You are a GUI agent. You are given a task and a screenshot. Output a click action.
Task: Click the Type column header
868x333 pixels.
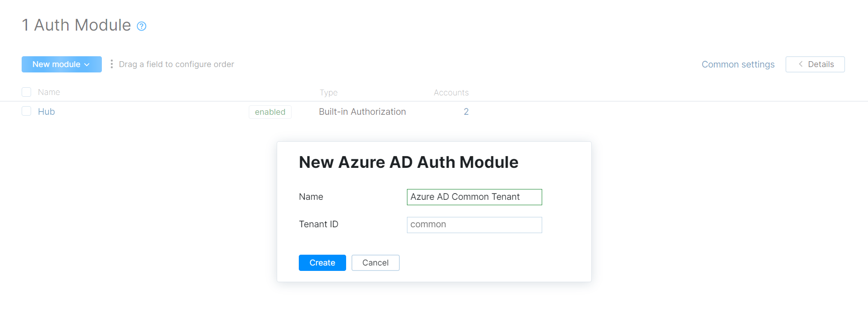329,93
